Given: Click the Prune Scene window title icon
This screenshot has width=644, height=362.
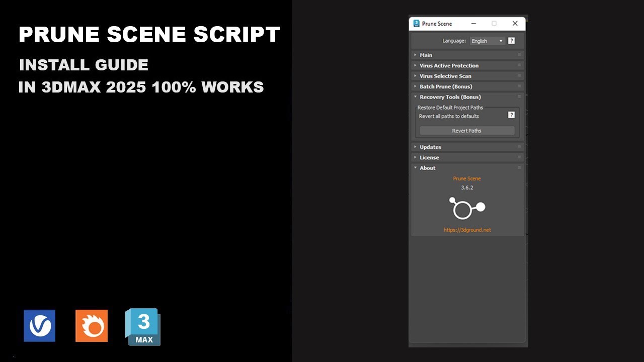Looking at the screenshot, I should pyautogui.click(x=416, y=24).
